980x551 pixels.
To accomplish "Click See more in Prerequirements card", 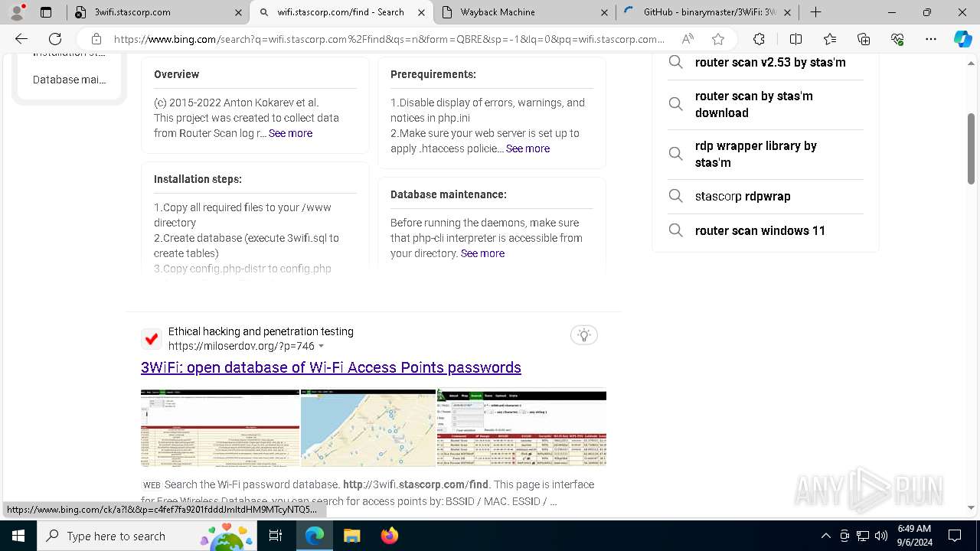I will tap(528, 148).
